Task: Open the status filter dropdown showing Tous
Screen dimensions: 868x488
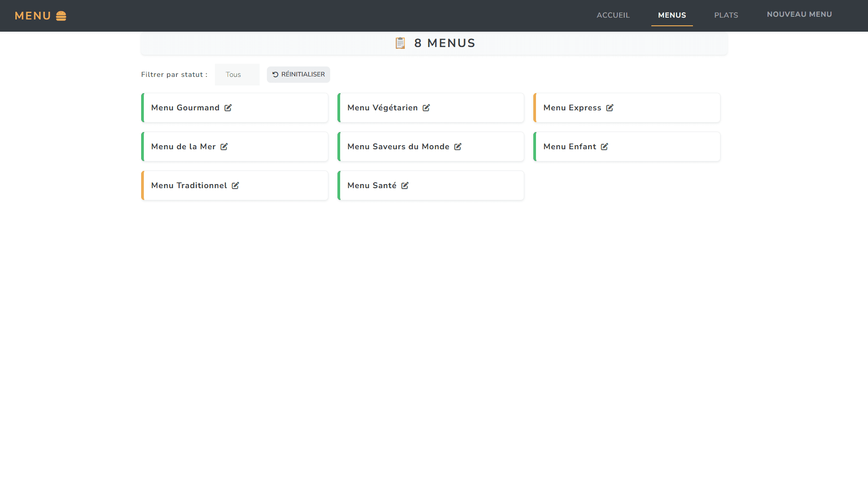Action: click(x=237, y=75)
